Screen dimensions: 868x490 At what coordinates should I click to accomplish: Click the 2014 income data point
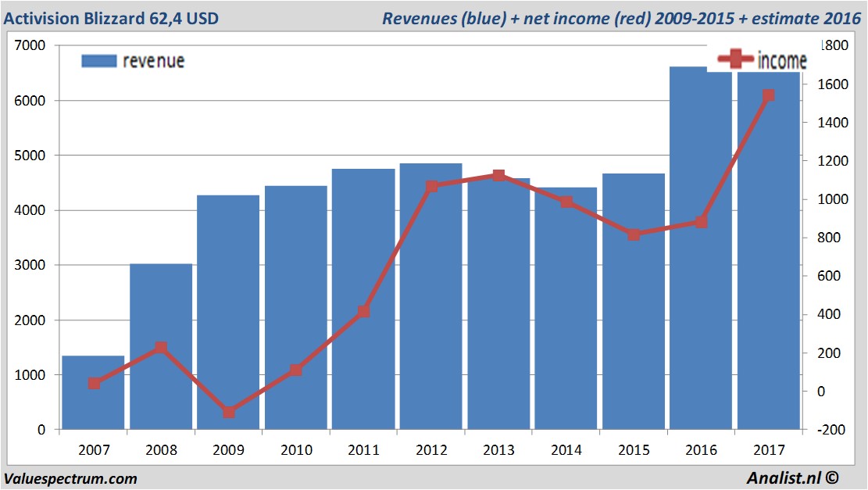566,202
